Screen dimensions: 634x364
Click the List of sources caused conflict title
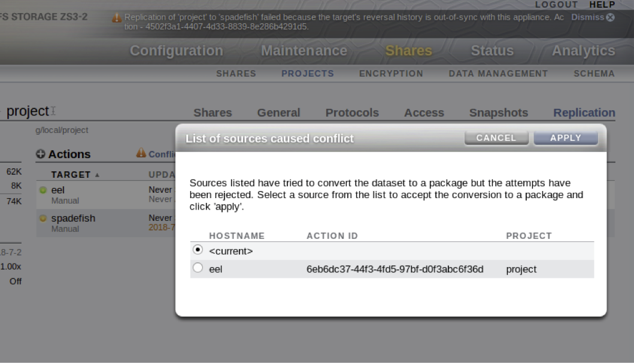[x=269, y=138]
